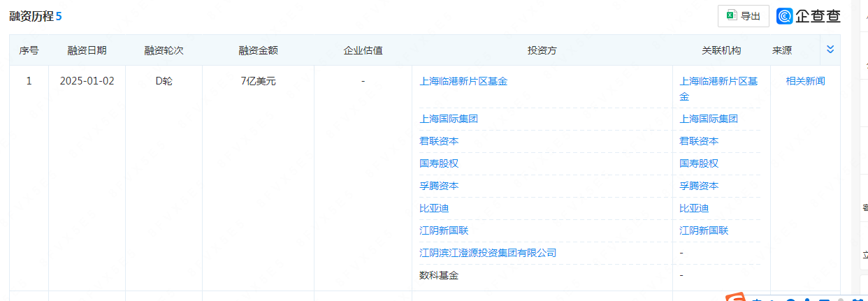
Task: Click the Qichacha logo icon
Action: point(785,16)
